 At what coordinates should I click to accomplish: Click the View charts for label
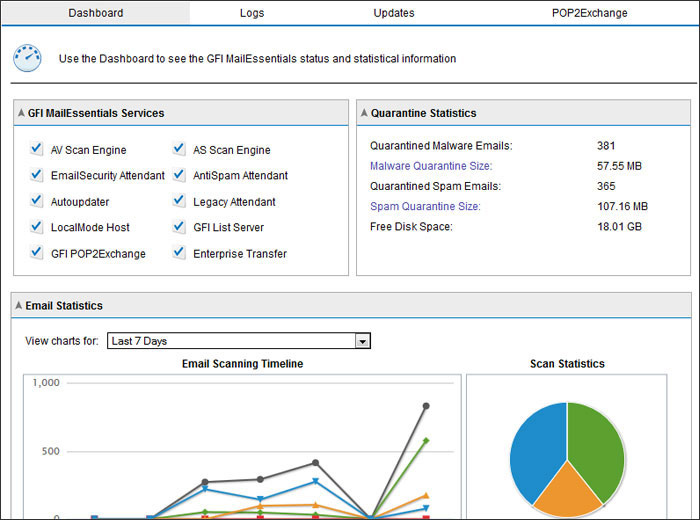62,341
